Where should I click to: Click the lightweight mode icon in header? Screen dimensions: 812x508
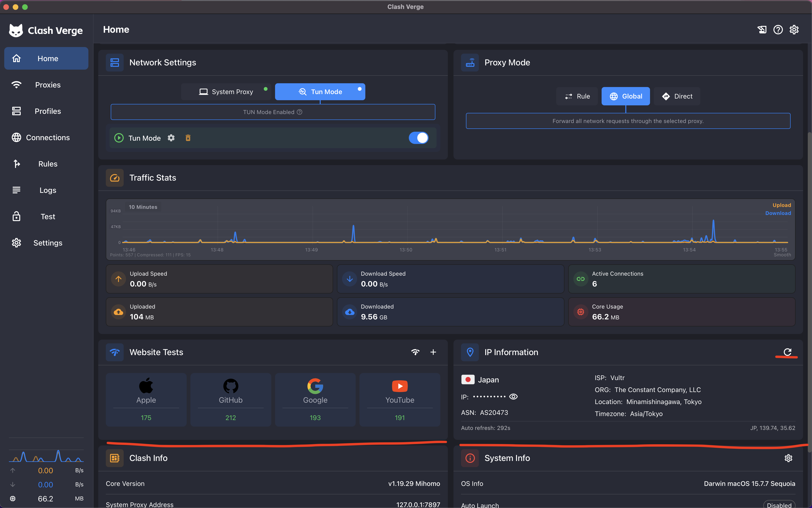click(762, 30)
